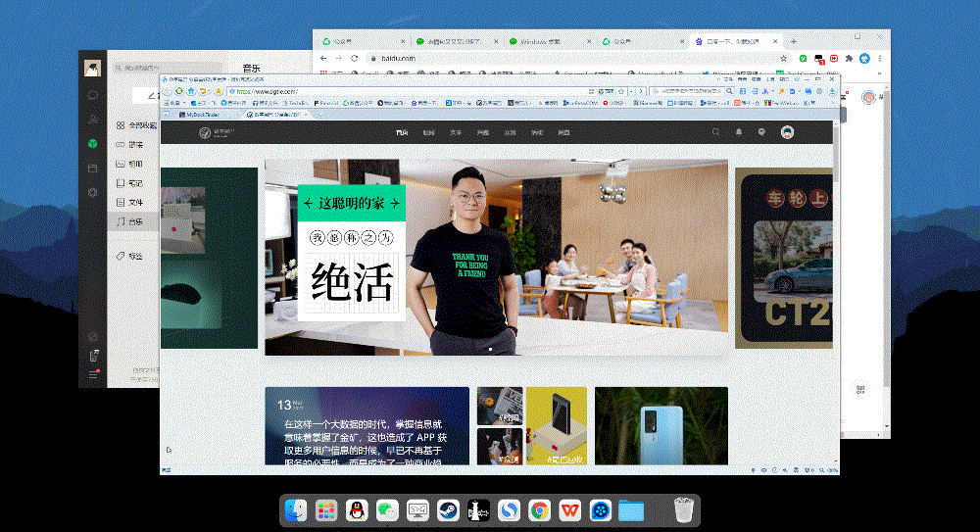The image size is (980, 532).
Task: Bookmark baidu.com with Chrome's star icon
Action: coord(783,58)
